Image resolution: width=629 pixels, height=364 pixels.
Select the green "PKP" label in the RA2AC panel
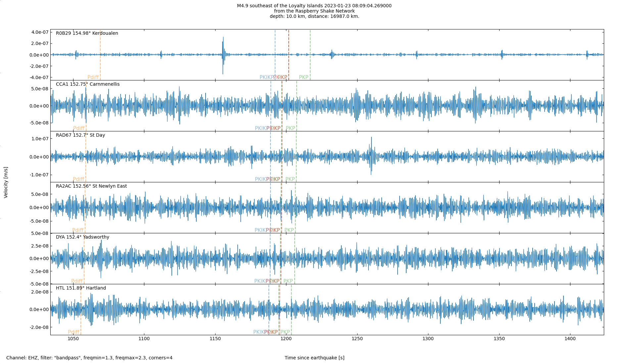tap(289, 230)
